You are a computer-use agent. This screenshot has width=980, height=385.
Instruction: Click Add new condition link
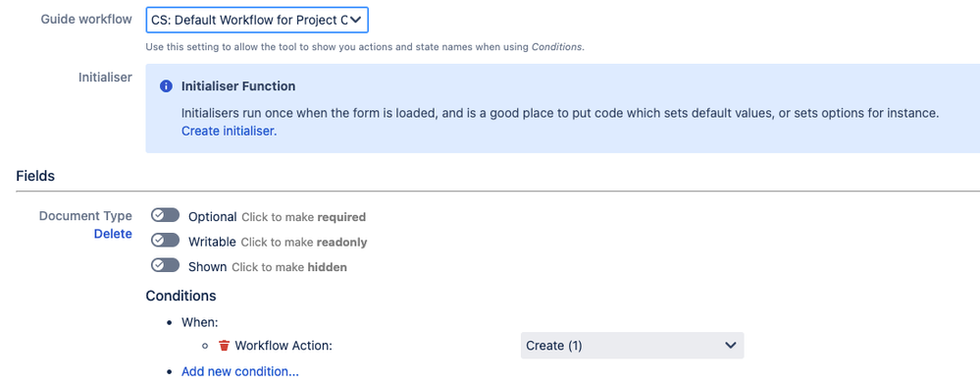point(240,371)
